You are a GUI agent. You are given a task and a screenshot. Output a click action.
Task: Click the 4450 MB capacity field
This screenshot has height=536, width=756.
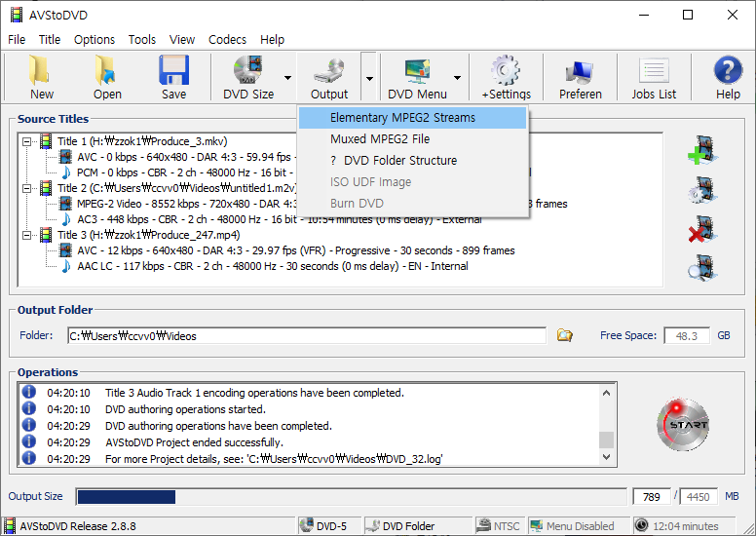(699, 496)
